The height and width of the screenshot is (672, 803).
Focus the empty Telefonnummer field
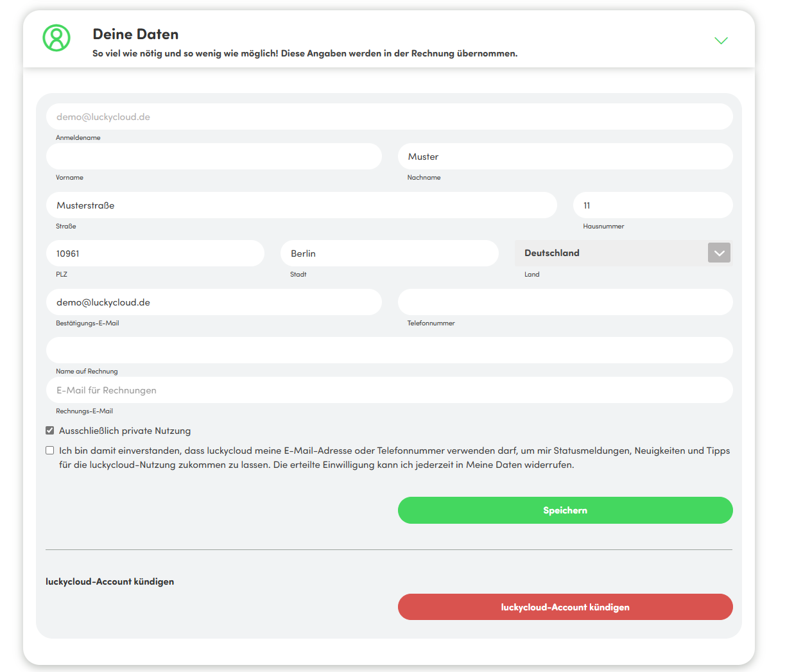click(x=565, y=302)
